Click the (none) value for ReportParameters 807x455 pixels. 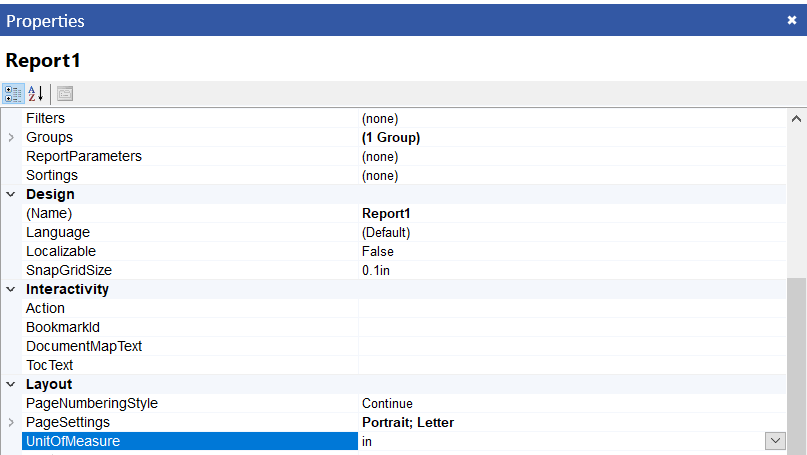(x=380, y=156)
